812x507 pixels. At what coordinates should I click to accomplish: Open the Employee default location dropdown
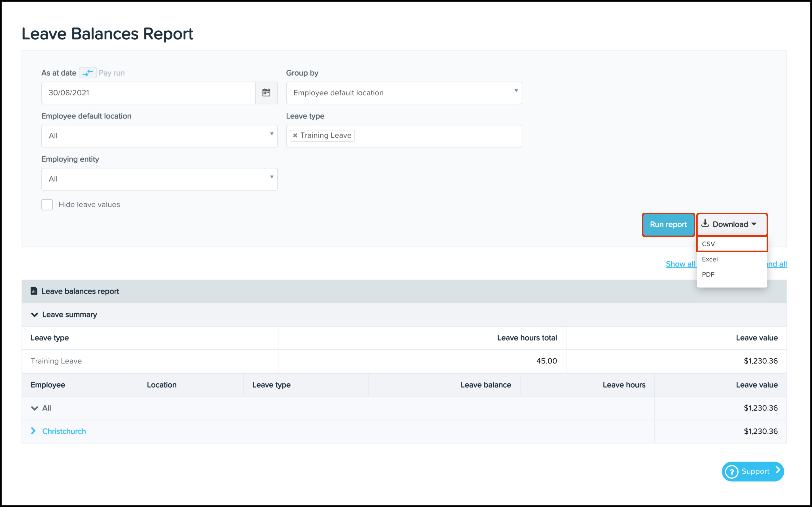[159, 136]
